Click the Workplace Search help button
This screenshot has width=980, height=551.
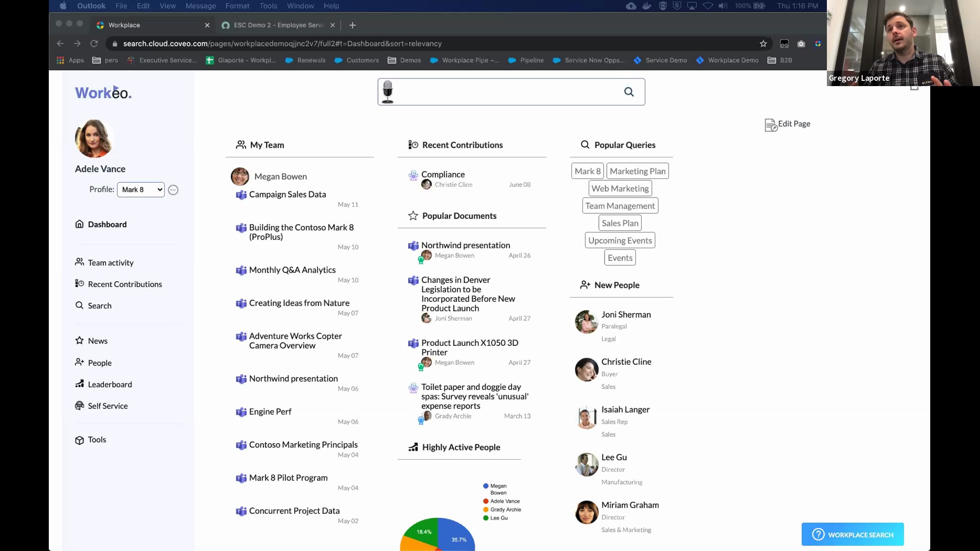pyautogui.click(x=852, y=534)
